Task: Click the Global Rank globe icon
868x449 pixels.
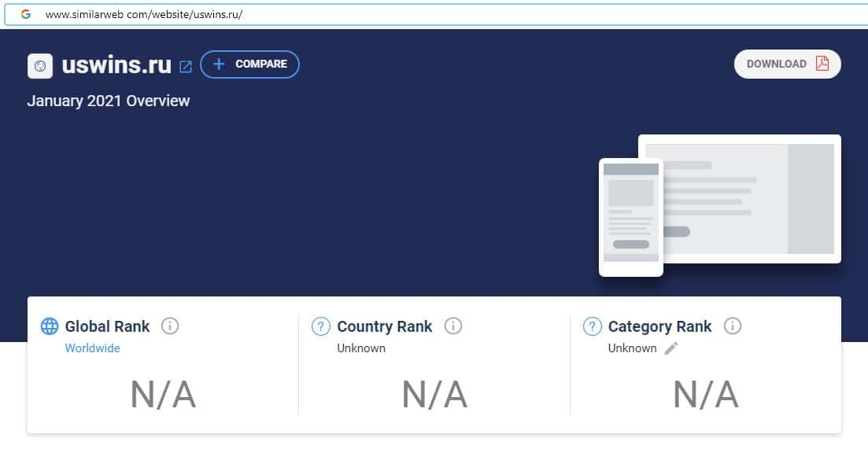Action: pos(50,326)
